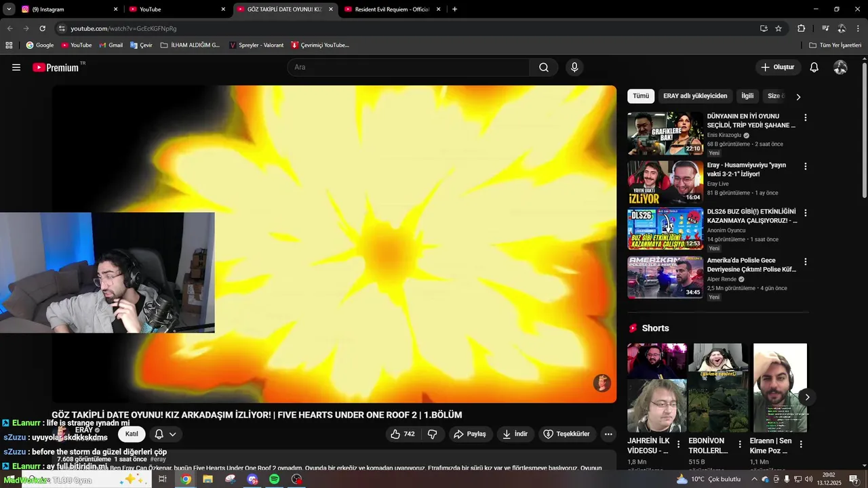This screenshot has width=868, height=488.
Task: Open the Gmail bookmark
Action: click(111, 45)
